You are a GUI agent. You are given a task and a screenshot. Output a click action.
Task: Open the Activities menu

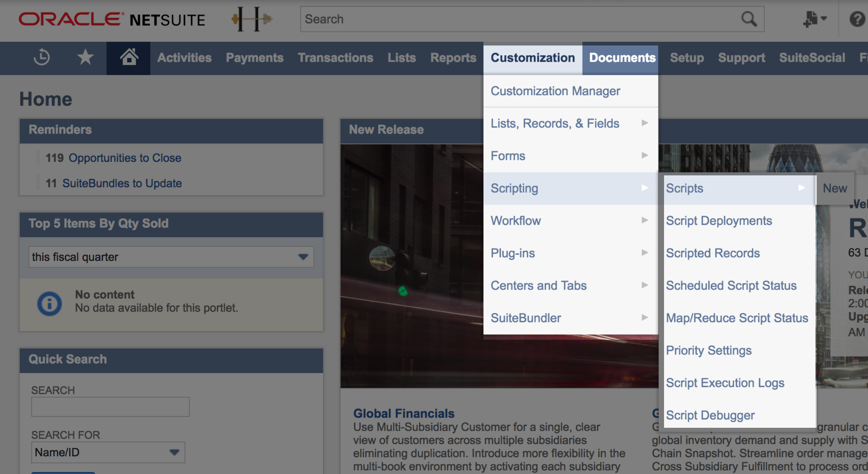pos(185,58)
